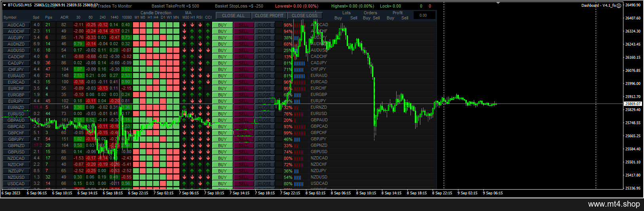The image size is (644, 211).
Task: Click the CCI up arrow in EURGBP row
Action: pos(208,95)
